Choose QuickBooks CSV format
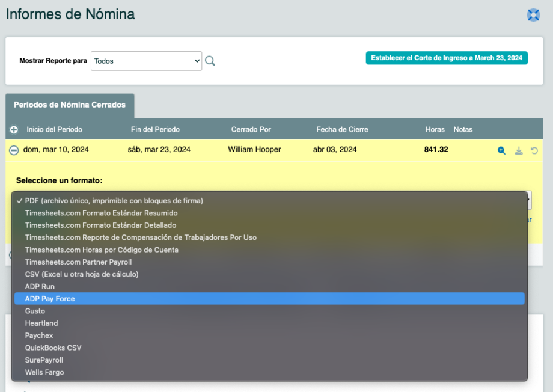Screen dimensions: 553x392 (x=269, y=348)
